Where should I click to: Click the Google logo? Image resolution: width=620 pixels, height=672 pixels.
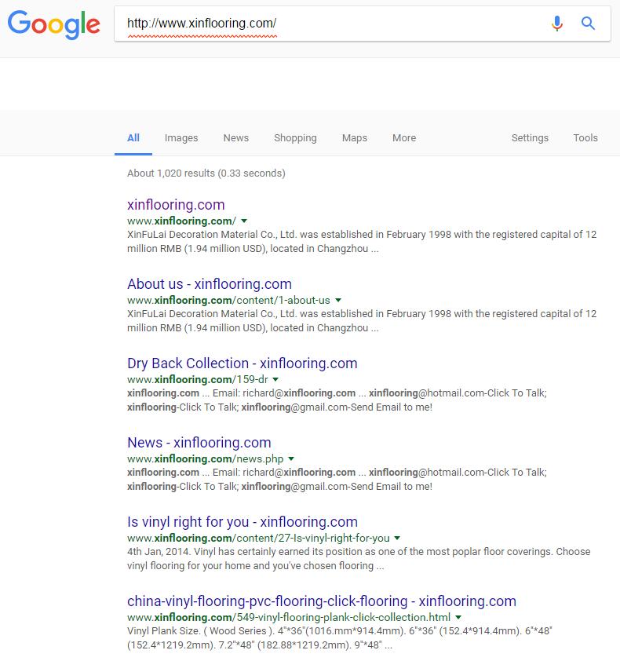point(53,24)
